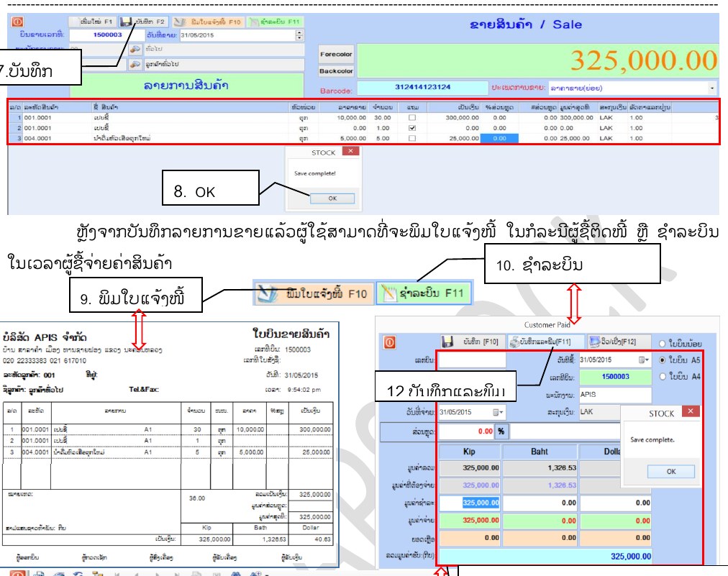This screenshot has height=576, width=728.
Task: Select the A5 bill radio button
Action: pos(663,360)
